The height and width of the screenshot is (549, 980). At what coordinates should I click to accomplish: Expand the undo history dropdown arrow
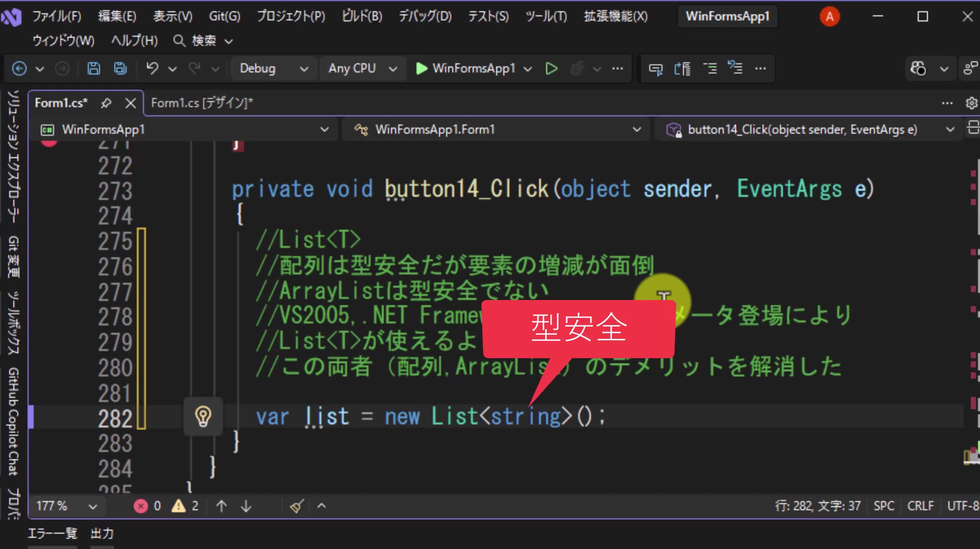click(x=173, y=68)
